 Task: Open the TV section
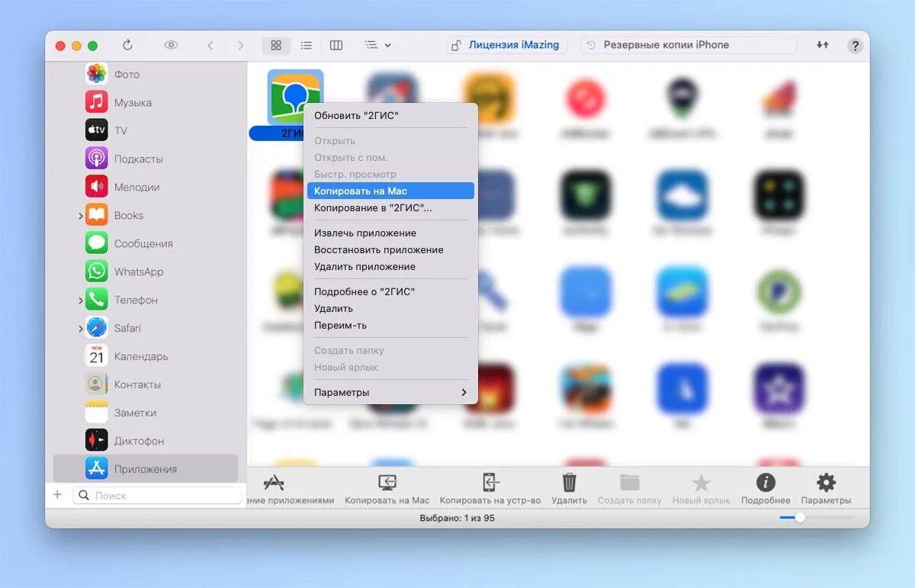[146, 130]
